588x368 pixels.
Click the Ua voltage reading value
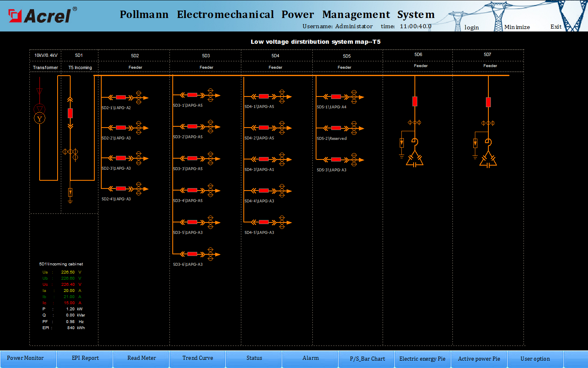68,272
